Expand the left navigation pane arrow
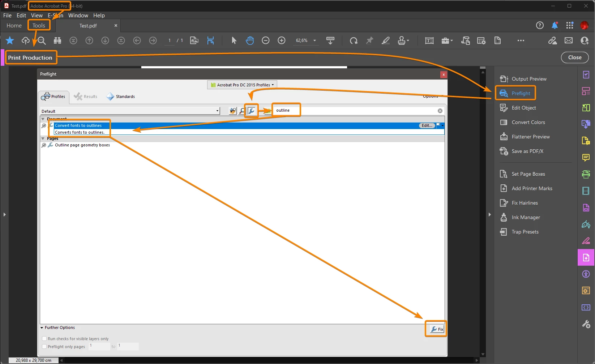 [4, 214]
